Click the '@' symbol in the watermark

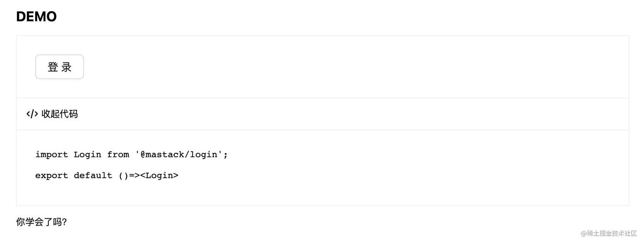tap(584, 233)
